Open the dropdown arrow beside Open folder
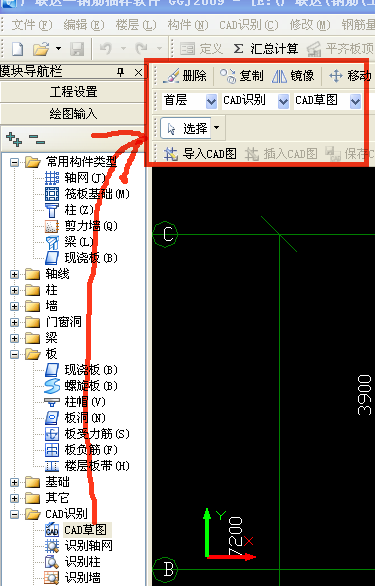Screen dimensions: 375x586 tap(58, 49)
